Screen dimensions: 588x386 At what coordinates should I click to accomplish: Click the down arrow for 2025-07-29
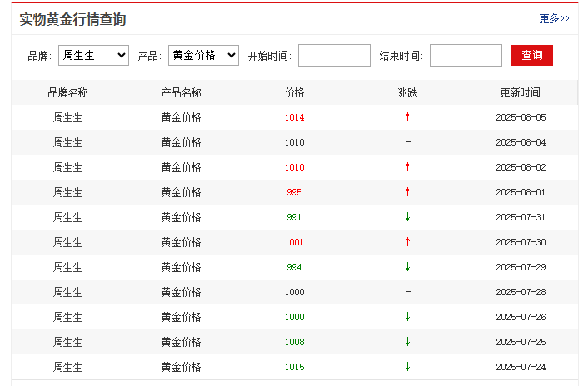coord(407,267)
